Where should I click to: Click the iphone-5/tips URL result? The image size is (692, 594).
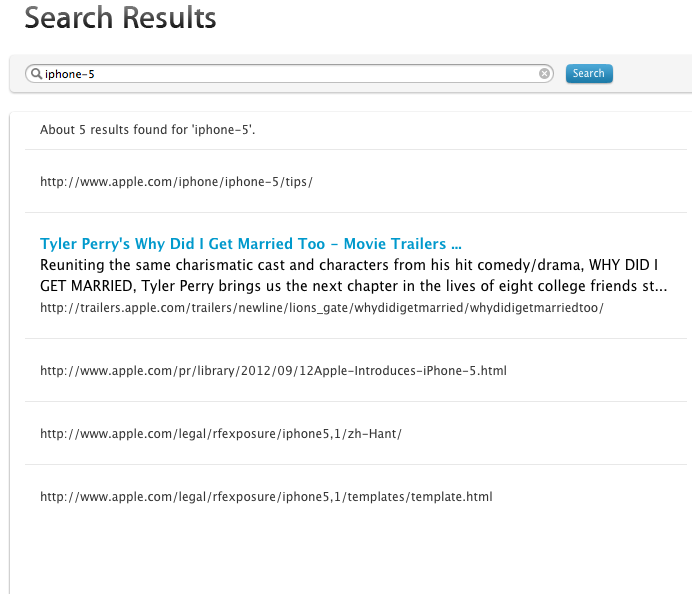point(177,182)
